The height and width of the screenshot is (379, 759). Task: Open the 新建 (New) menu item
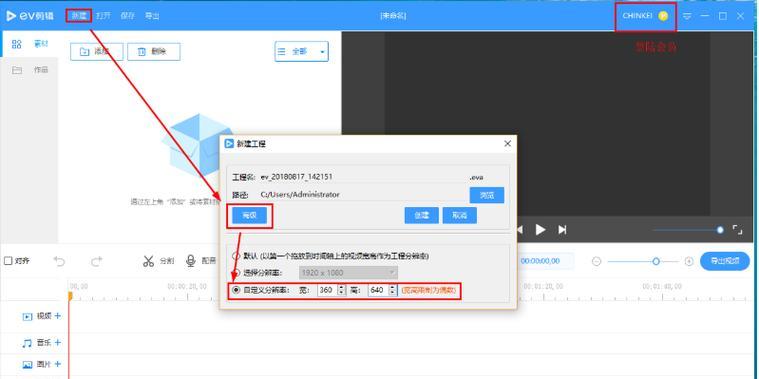(x=78, y=15)
